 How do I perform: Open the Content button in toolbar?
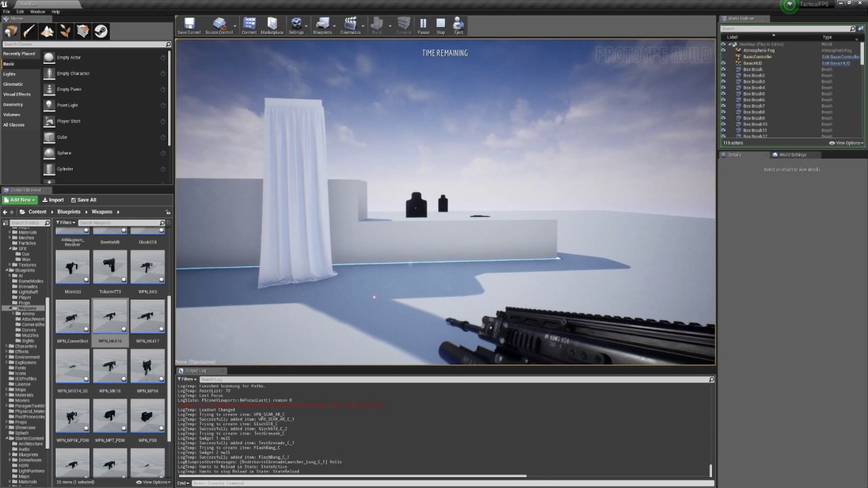point(249,26)
